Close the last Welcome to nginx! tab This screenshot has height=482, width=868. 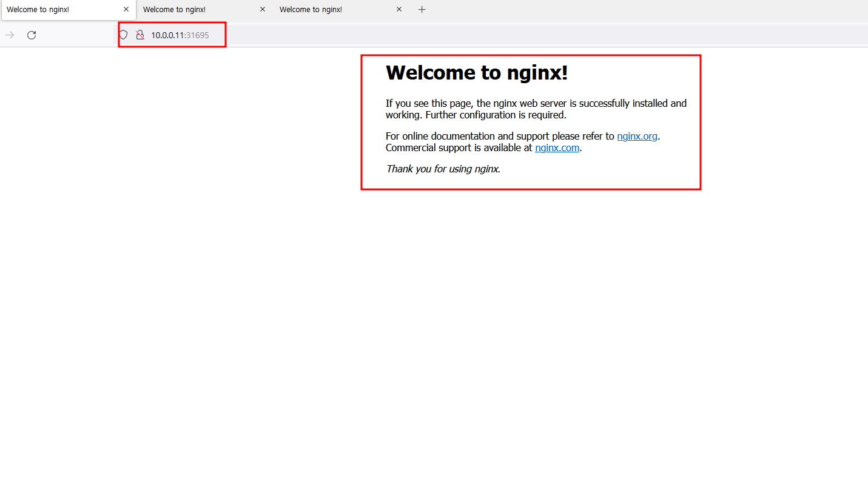tap(399, 10)
